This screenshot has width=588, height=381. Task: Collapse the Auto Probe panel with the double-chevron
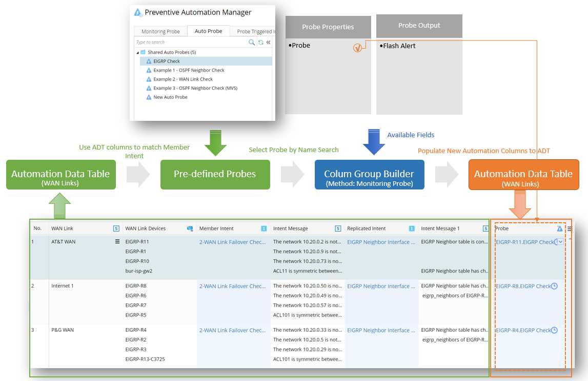(x=269, y=42)
